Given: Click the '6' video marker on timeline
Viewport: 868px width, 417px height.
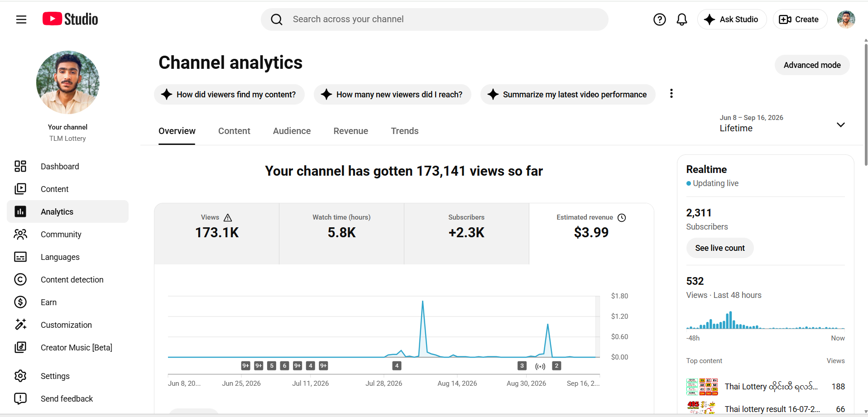Looking at the screenshot, I should click(284, 366).
